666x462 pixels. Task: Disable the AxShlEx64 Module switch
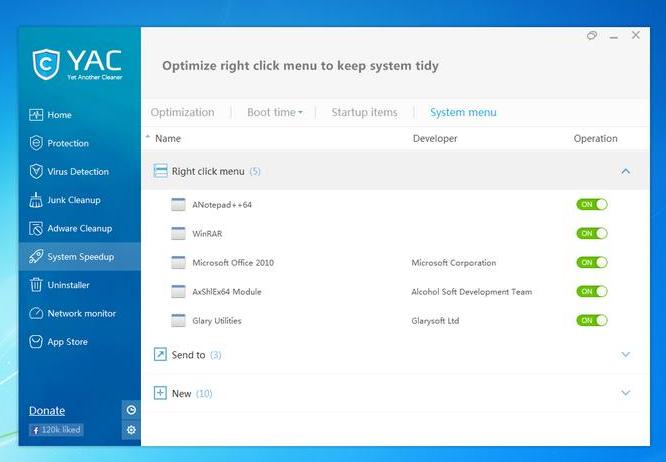(x=592, y=291)
